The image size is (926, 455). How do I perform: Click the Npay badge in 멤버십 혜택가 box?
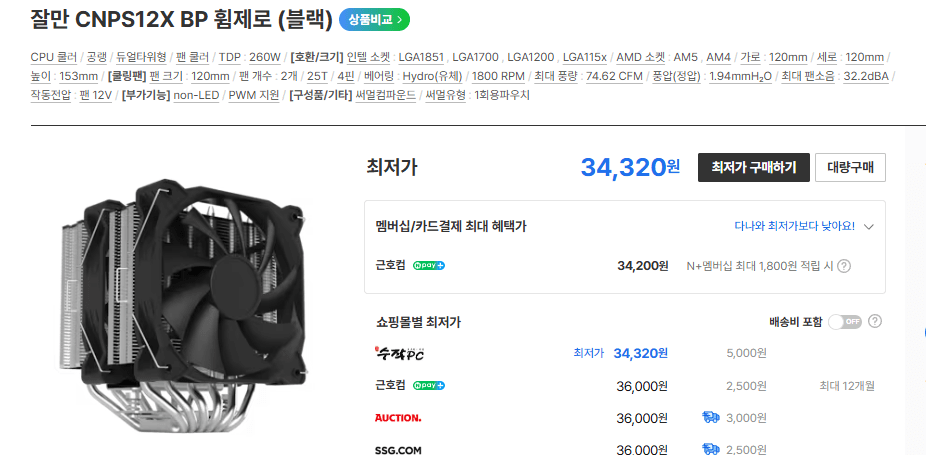(x=429, y=266)
